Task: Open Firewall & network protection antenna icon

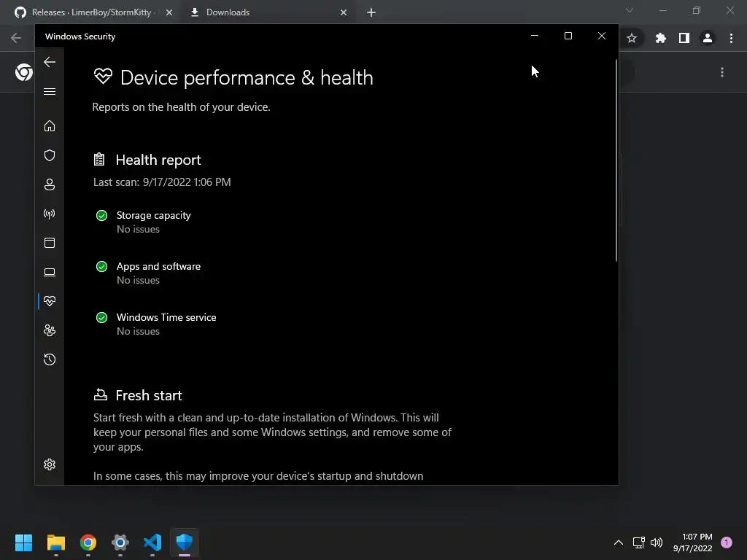Action: tap(50, 214)
